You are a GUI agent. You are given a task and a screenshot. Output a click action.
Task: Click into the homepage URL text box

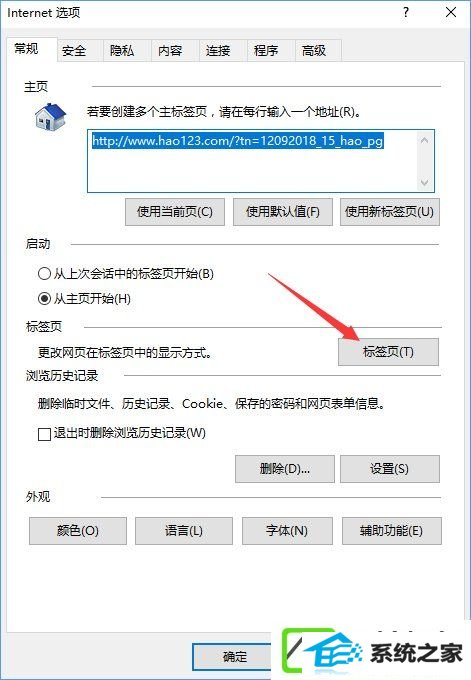click(x=261, y=161)
